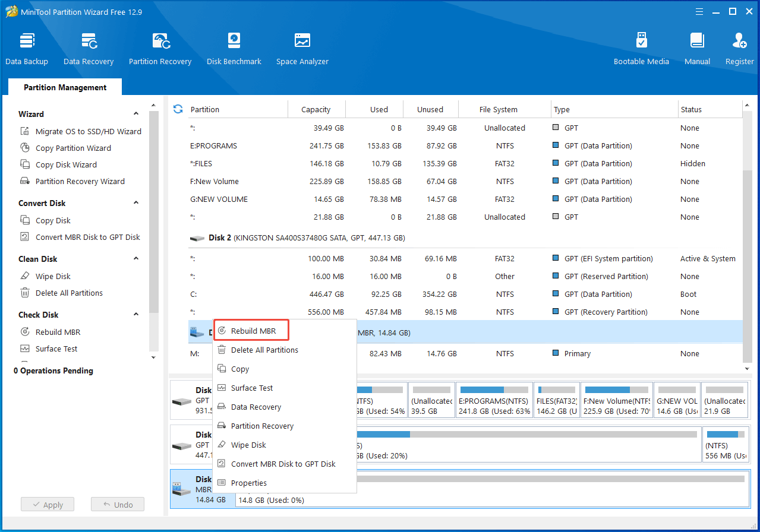Collapse the Clean Disk section
The image size is (760, 532).
[136, 259]
